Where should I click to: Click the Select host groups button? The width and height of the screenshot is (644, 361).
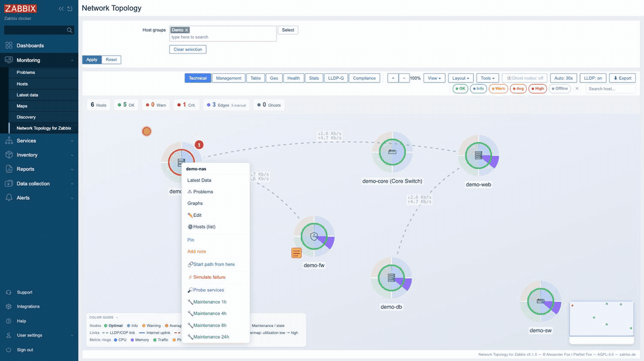[288, 30]
